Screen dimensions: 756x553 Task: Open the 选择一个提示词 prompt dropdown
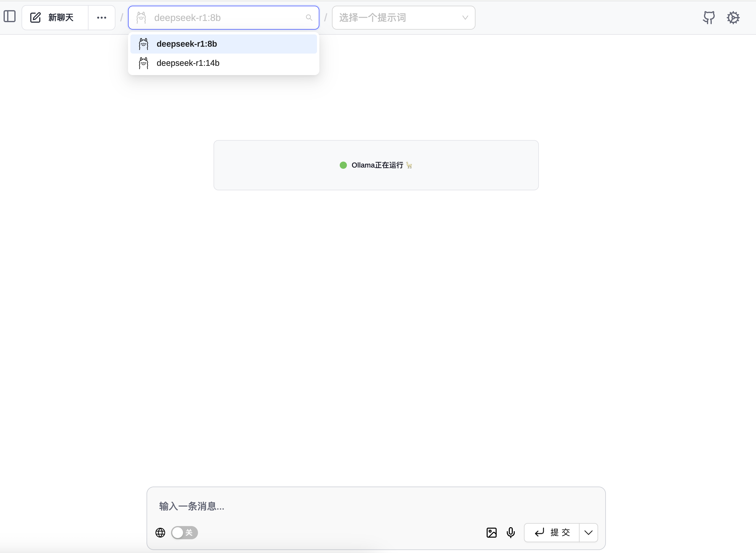coord(403,17)
